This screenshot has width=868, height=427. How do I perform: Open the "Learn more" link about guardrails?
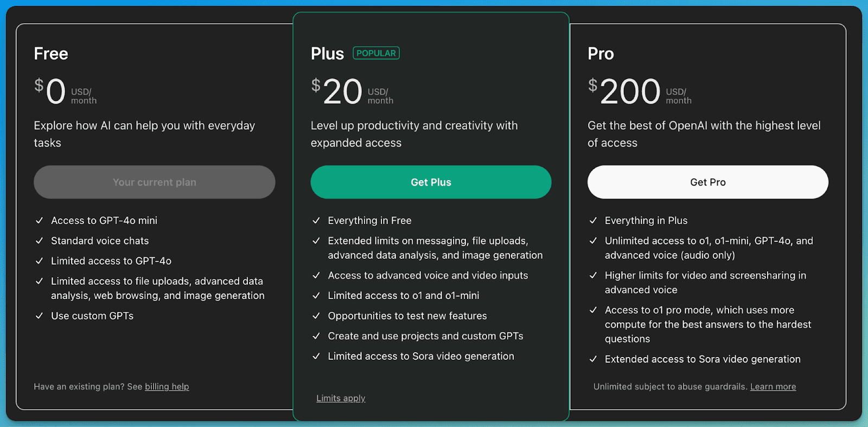click(x=773, y=386)
